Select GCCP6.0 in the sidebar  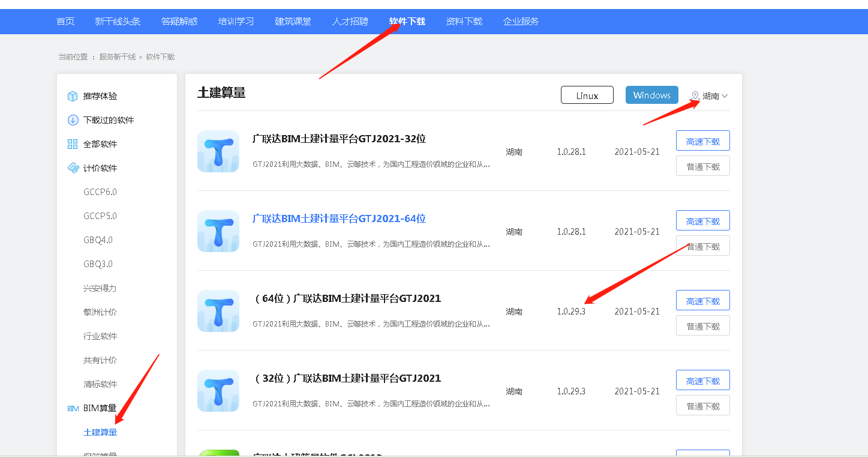coord(100,192)
